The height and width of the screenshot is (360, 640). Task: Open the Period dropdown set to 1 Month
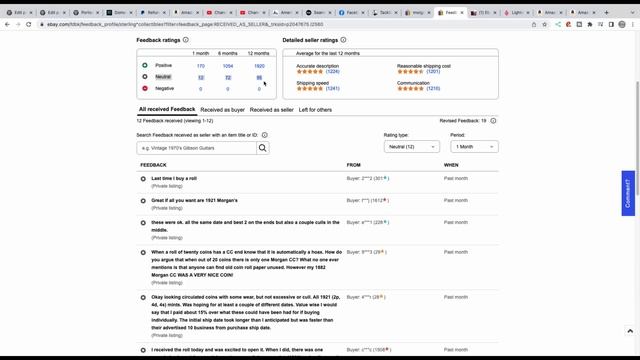tap(474, 147)
